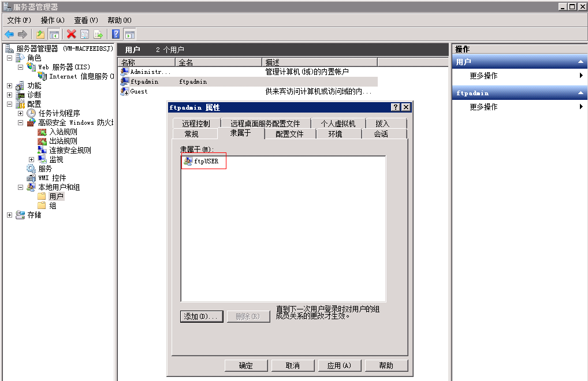Click the 确定 button
This screenshot has width=588, height=381.
[246, 365]
